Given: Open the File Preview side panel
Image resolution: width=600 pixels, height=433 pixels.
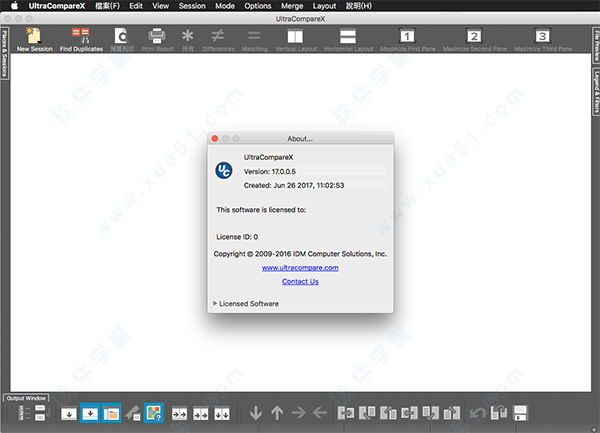Looking at the screenshot, I should 596,45.
